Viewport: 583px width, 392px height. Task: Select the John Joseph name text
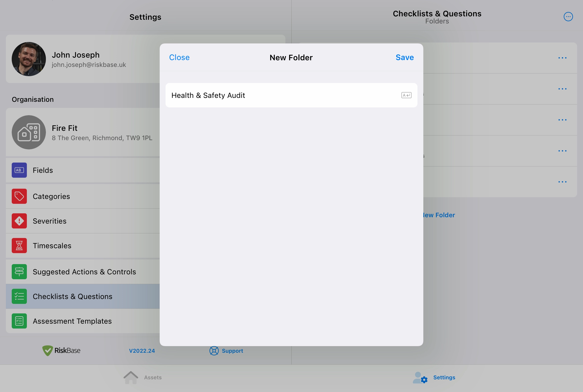pos(76,55)
